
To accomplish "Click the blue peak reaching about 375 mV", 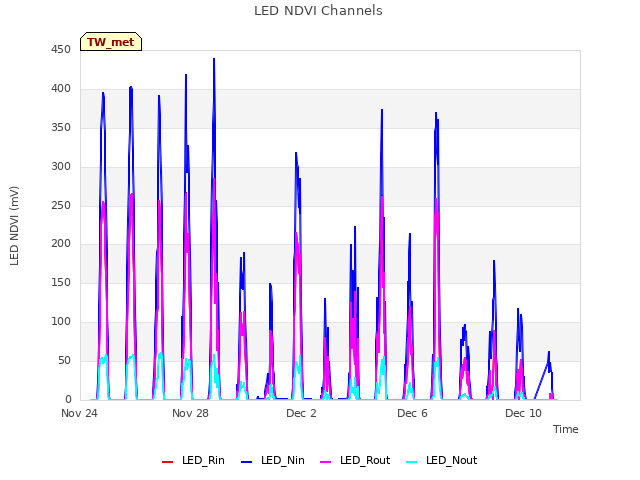I will tap(382, 110).
